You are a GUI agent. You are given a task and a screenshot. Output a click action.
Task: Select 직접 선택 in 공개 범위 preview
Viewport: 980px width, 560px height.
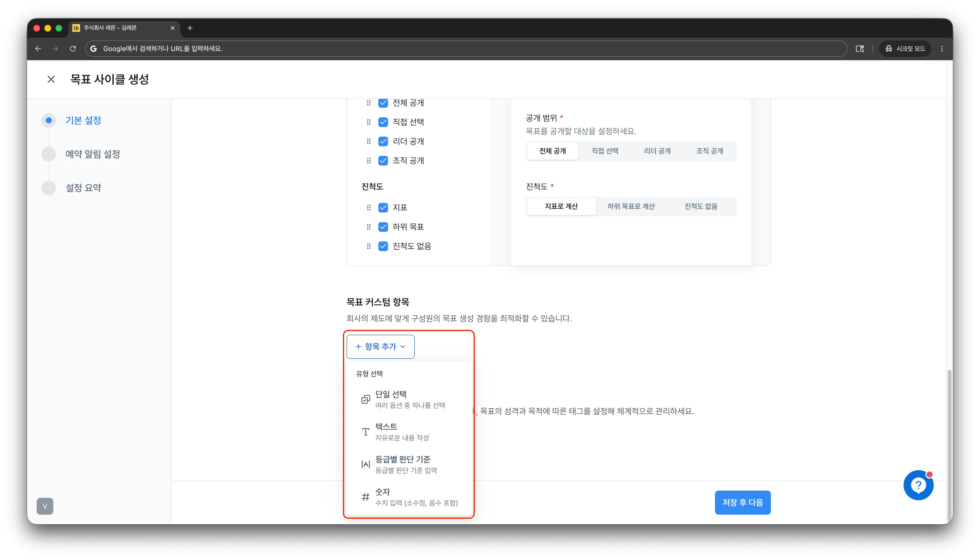tap(605, 151)
